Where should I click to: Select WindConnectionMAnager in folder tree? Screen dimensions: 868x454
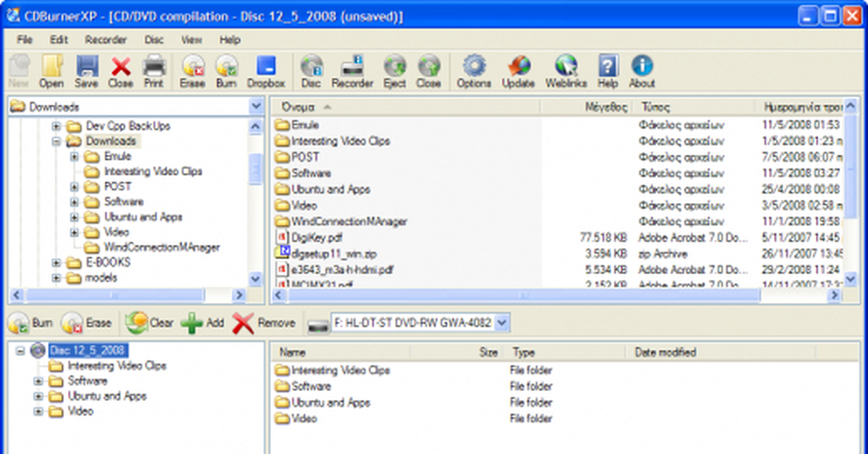click(x=161, y=247)
